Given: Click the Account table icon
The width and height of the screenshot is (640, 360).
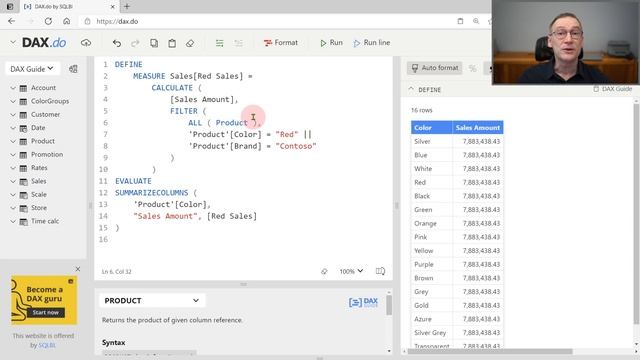Looking at the screenshot, I should pos(23,88).
